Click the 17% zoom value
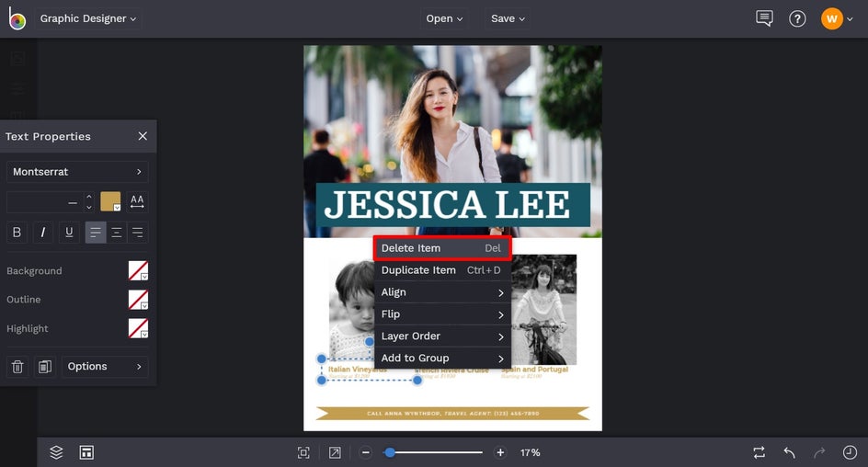 (530, 452)
